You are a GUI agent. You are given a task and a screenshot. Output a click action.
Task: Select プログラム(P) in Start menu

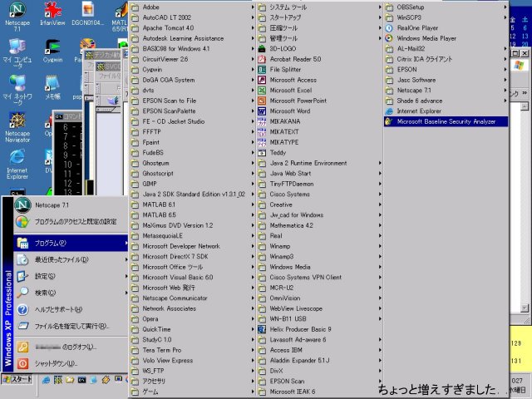point(71,243)
